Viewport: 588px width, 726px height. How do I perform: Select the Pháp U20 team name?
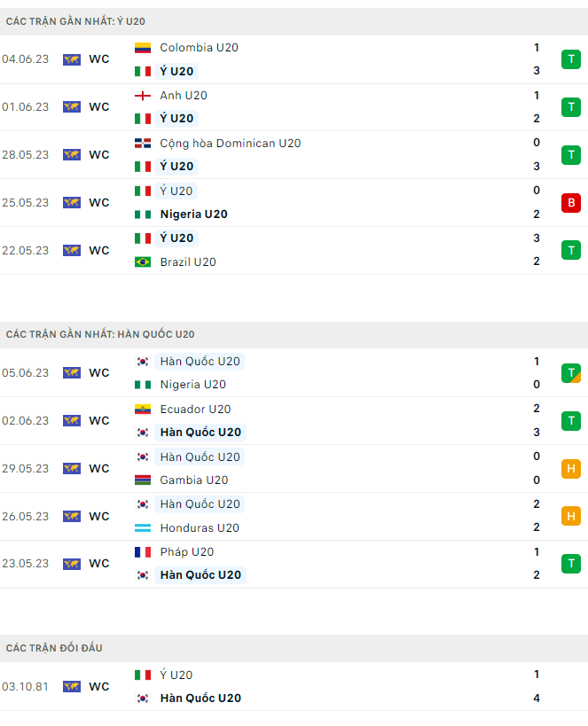point(186,552)
